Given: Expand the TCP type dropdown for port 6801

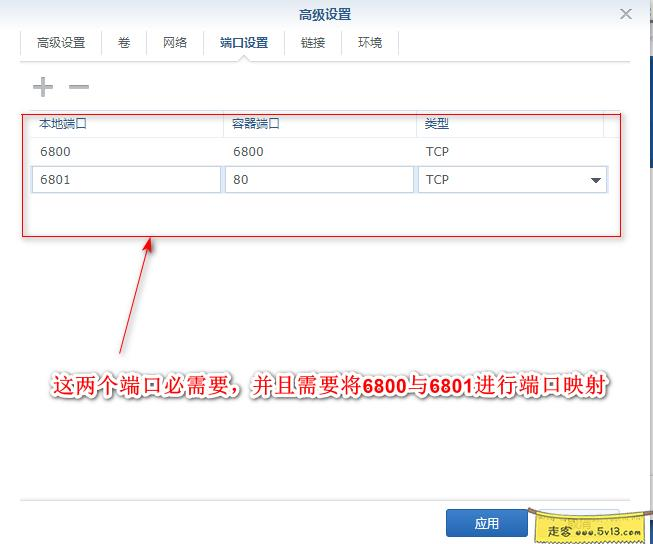Looking at the screenshot, I should tap(596, 180).
